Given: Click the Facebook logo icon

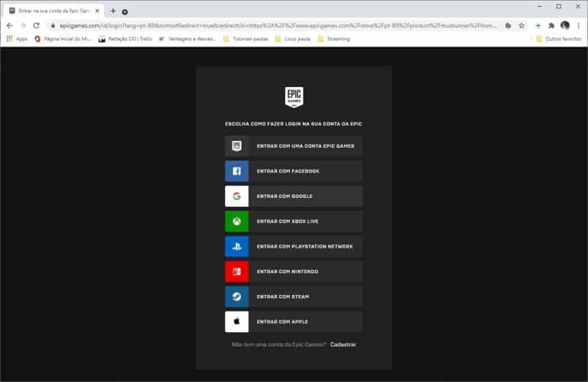Looking at the screenshot, I should pyautogui.click(x=237, y=171).
